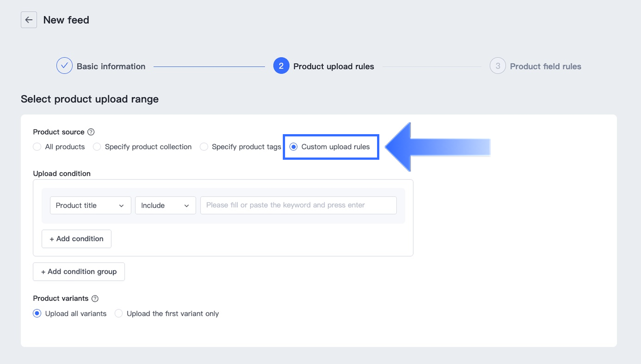The height and width of the screenshot is (364, 641).
Task: Click the Product source help icon
Action: pos(91,132)
